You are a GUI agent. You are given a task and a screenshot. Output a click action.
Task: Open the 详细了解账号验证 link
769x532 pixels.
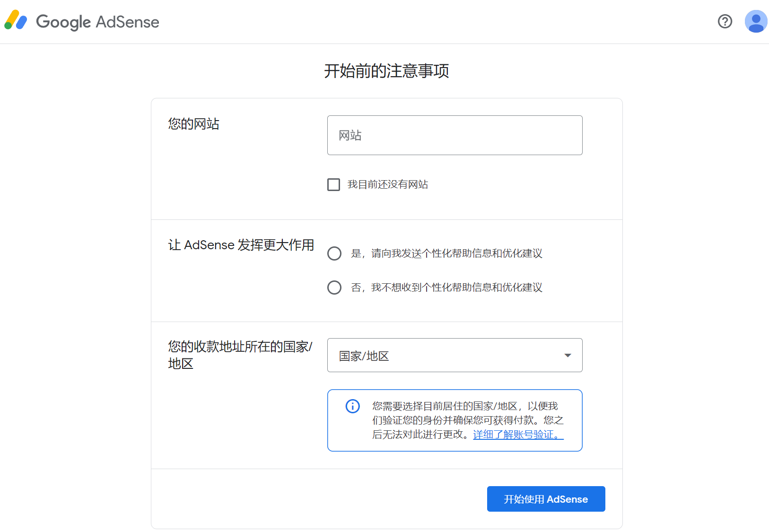click(518, 435)
